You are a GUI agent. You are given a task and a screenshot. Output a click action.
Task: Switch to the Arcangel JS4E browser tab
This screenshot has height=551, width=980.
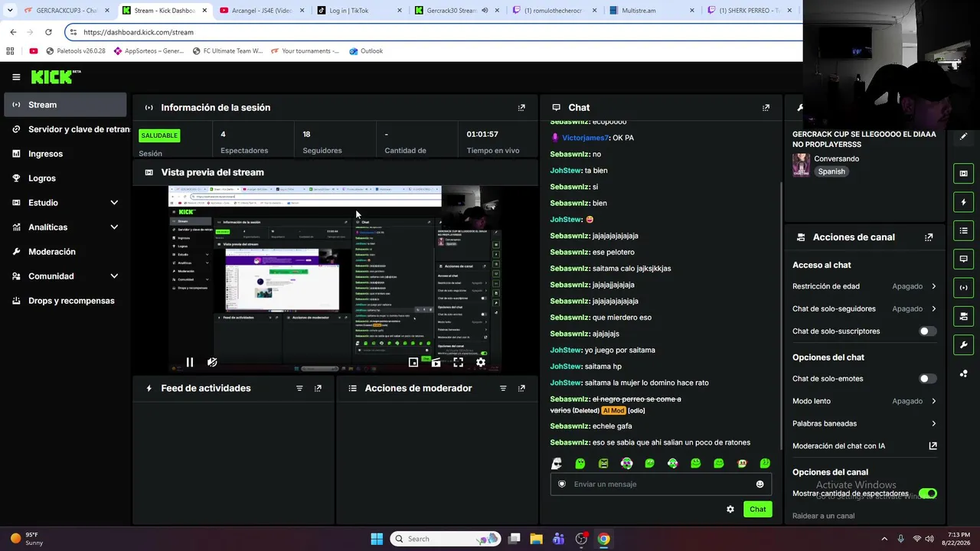point(262,11)
